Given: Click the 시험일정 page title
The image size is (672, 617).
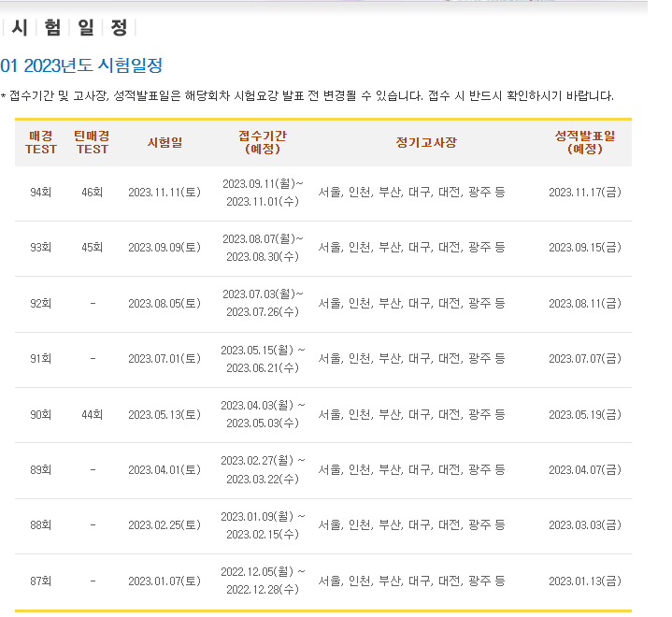Looking at the screenshot, I should click(69, 28).
